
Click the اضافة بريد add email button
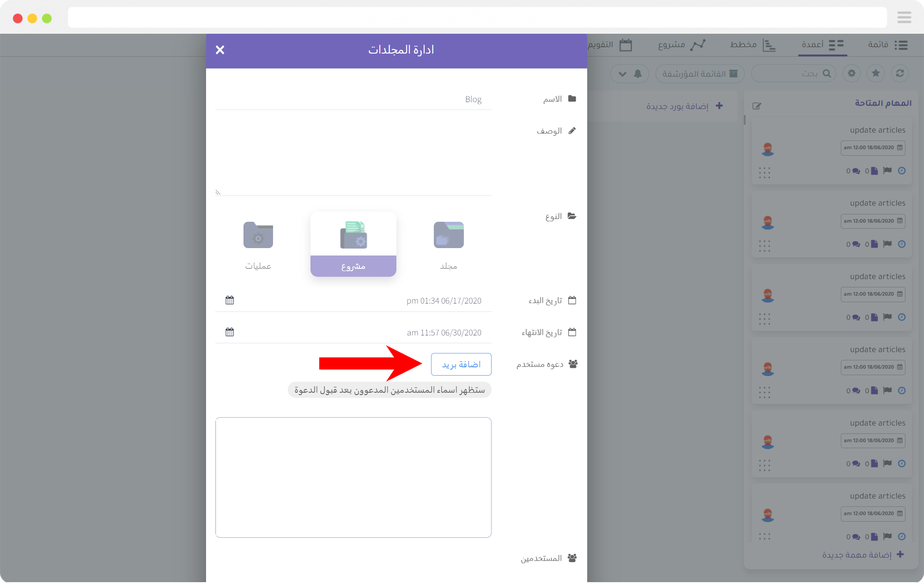click(461, 365)
